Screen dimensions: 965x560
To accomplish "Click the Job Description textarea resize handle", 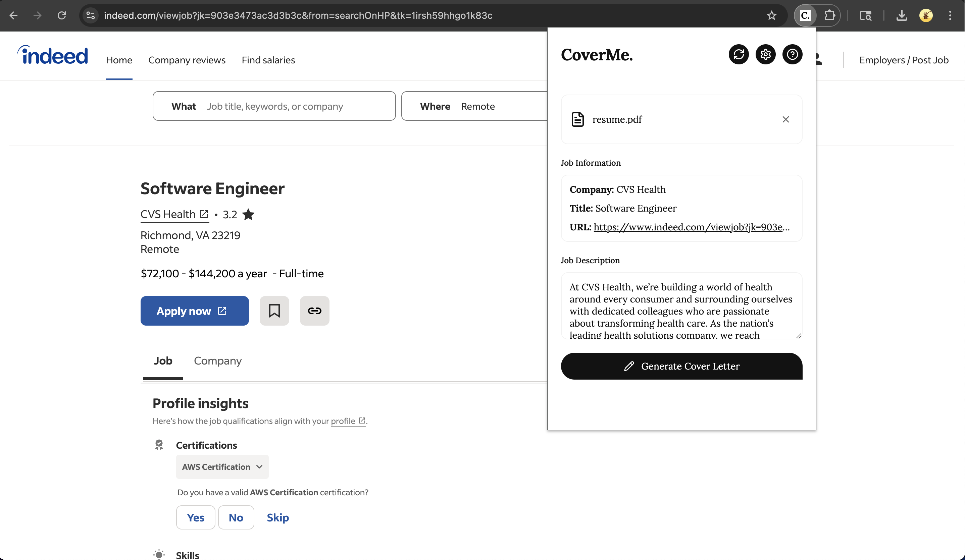I will click(799, 336).
